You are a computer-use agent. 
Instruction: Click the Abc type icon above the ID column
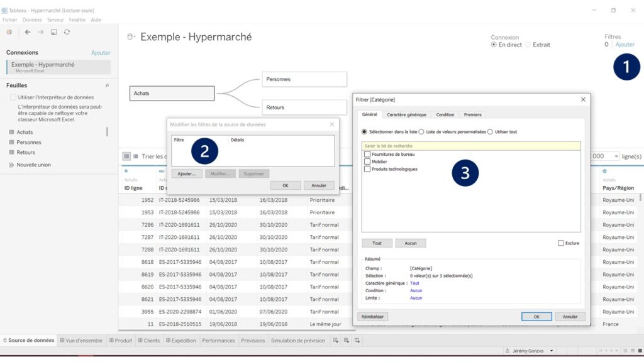click(x=162, y=171)
